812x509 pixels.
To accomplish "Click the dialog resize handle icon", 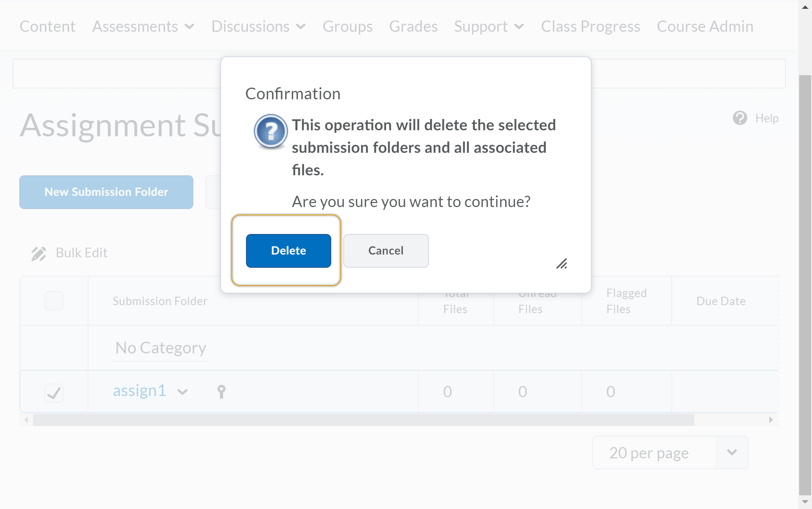I will (562, 264).
